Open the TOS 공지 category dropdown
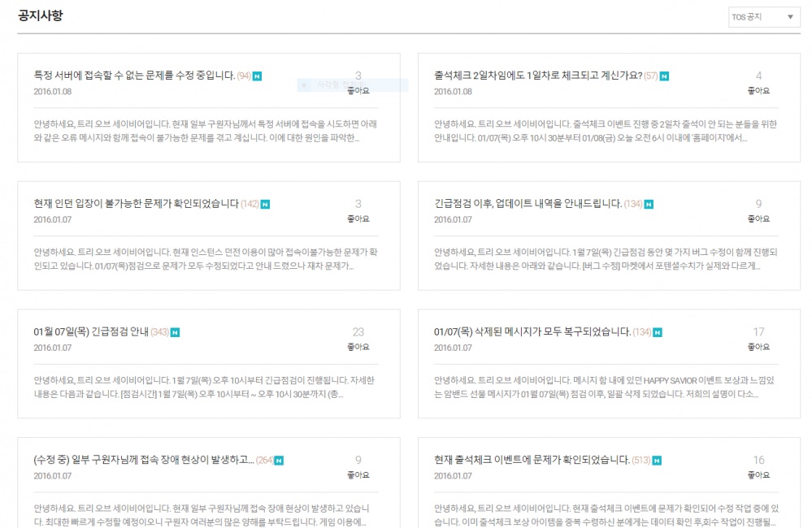 (x=764, y=17)
